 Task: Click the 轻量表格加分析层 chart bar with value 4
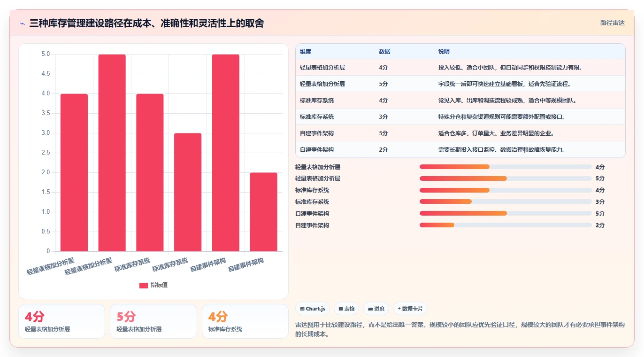tap(74, 172)
